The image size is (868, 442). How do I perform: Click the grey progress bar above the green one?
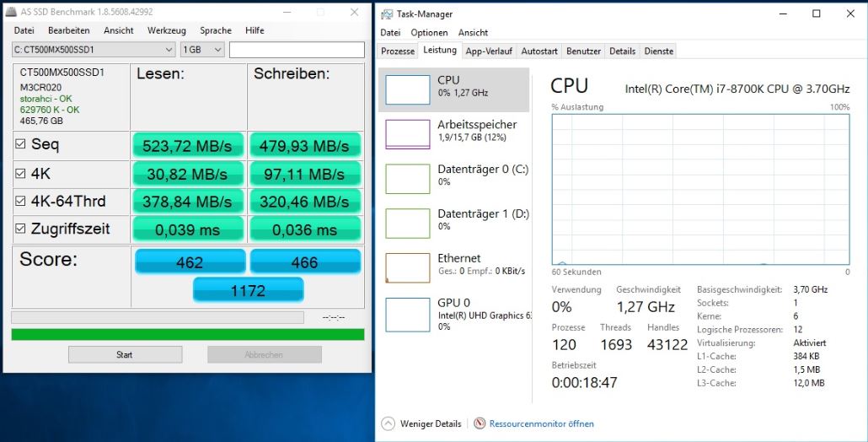158,317
